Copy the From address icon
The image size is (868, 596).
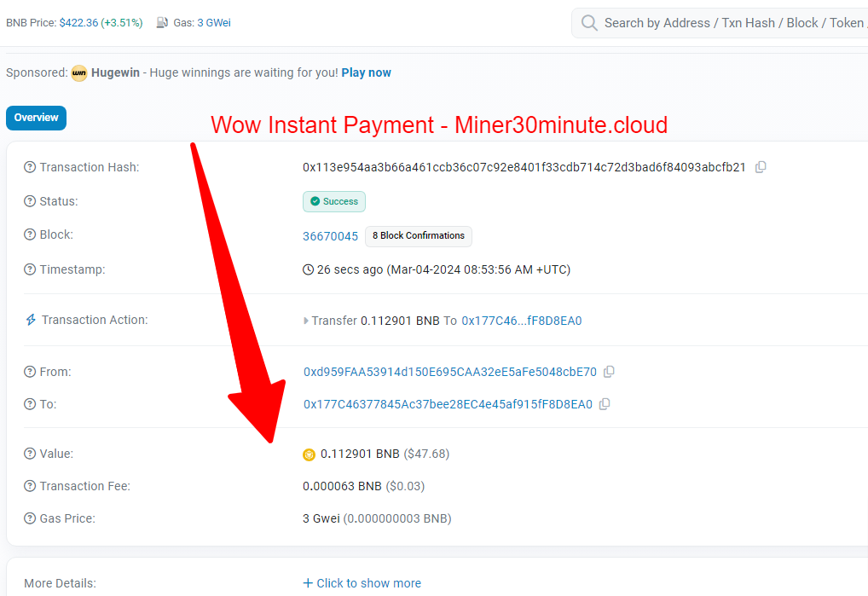[609, 372]
